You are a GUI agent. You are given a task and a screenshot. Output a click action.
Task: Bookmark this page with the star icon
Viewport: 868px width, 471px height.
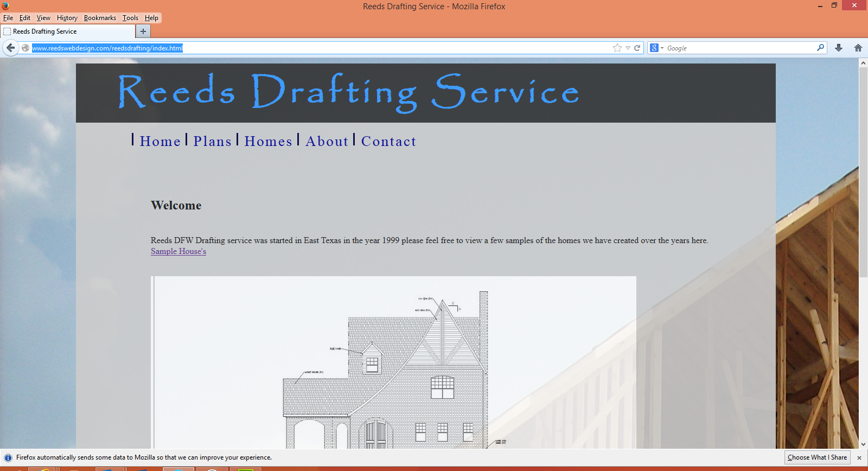pos(617,48)
